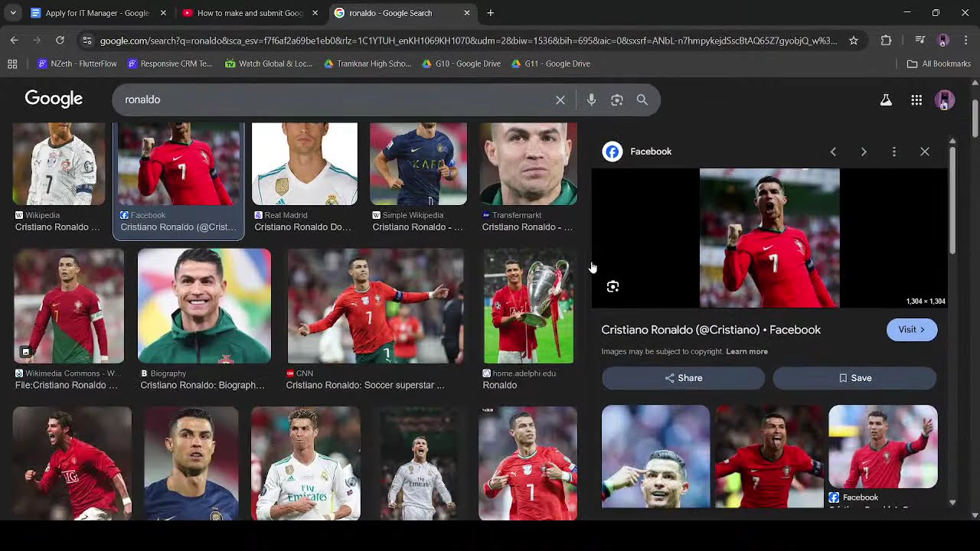
Task: Open the Chrome three-dot menu
Action: [x=966, y=41]
